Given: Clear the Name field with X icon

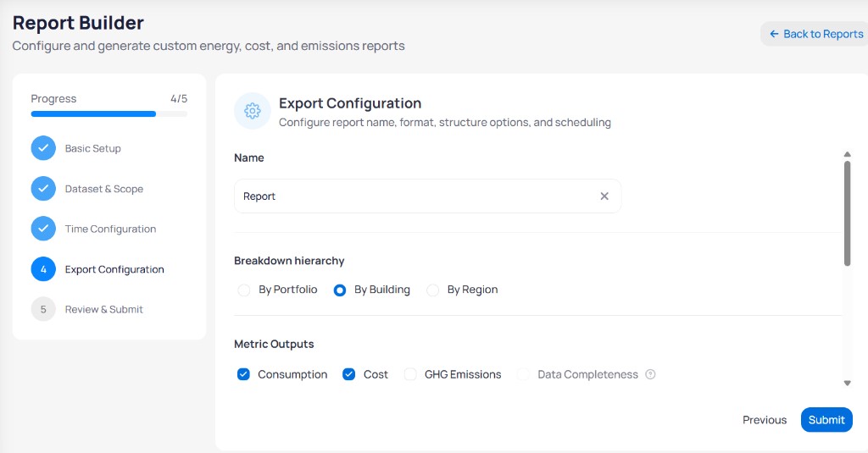Looking at the screenshot, I should click(604, 196).
